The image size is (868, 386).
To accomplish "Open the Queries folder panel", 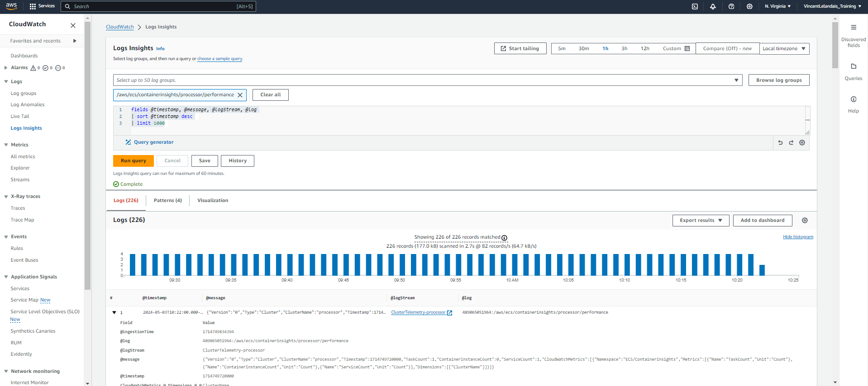I will click(x=854, y=72).
